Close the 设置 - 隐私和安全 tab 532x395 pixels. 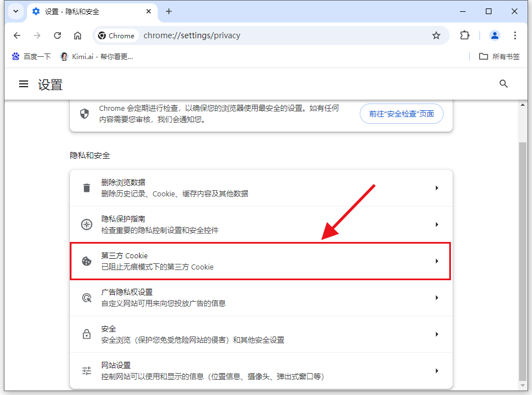pyautogui.click(x=149, y=11)
